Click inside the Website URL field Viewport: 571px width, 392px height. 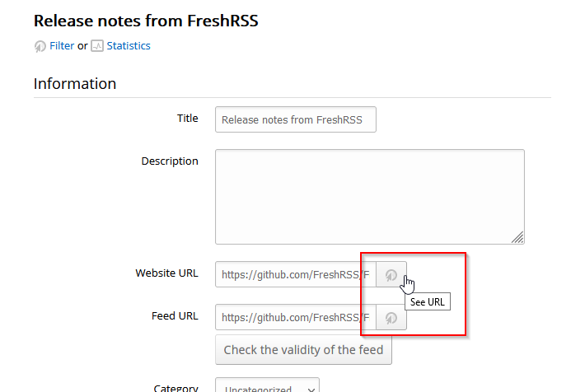coord(295,275)
